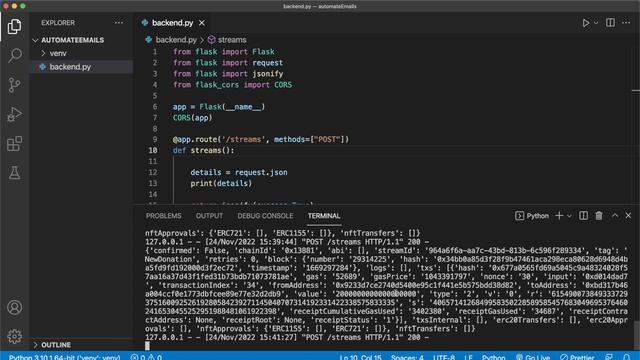Switch to the DEBUG CONSOLE tab
Screen dimensions: 640x360
tap(265, 216)
